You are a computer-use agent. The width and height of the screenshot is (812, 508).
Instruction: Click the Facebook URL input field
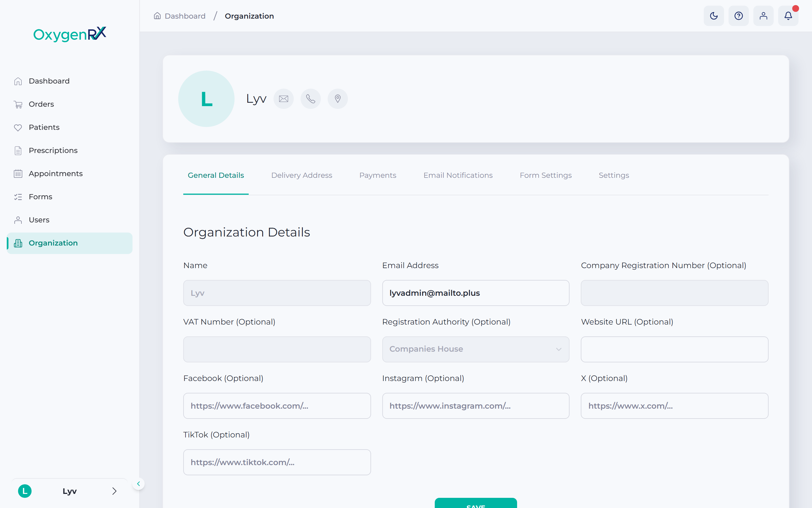click(277, 406)
